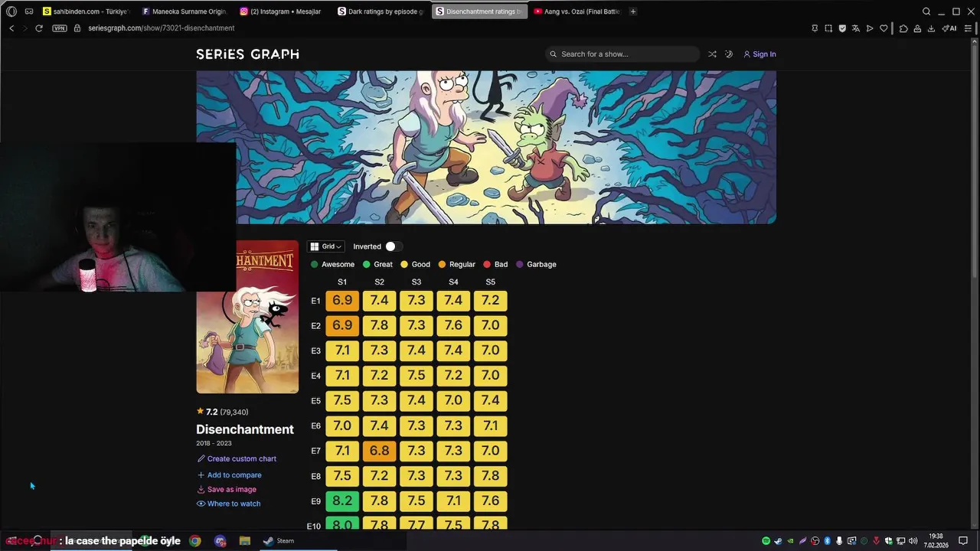Reload the current page
This screenshot has height=551, width=980.
pos(39,28)
